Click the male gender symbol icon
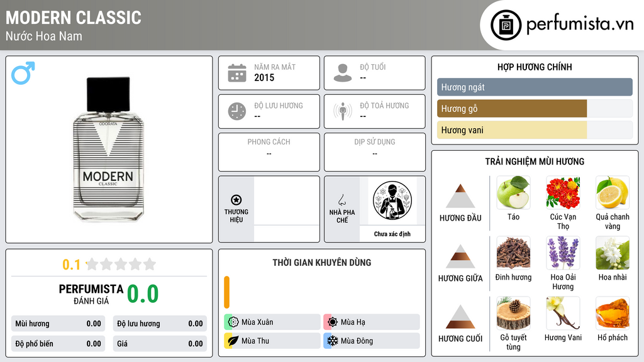 click(23, 73)
